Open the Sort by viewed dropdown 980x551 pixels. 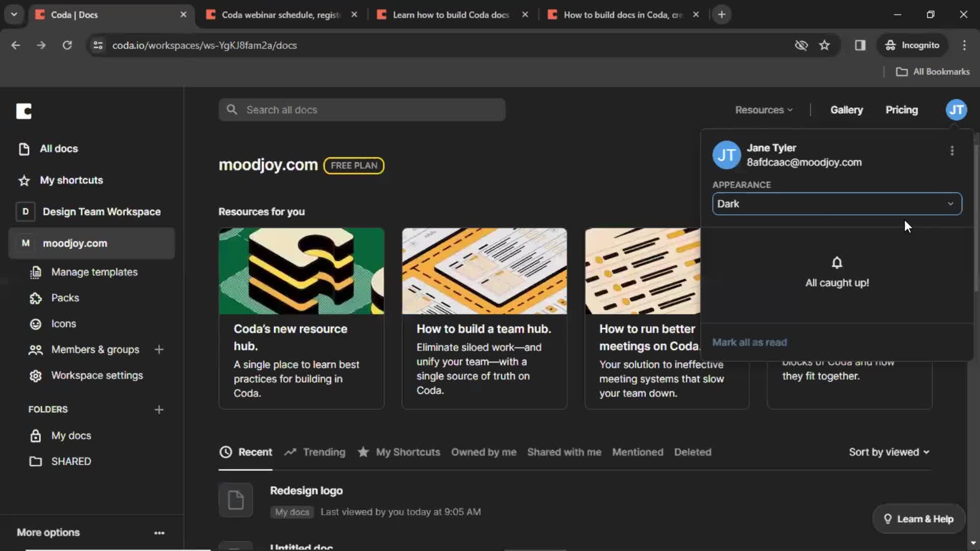(889, 452)
